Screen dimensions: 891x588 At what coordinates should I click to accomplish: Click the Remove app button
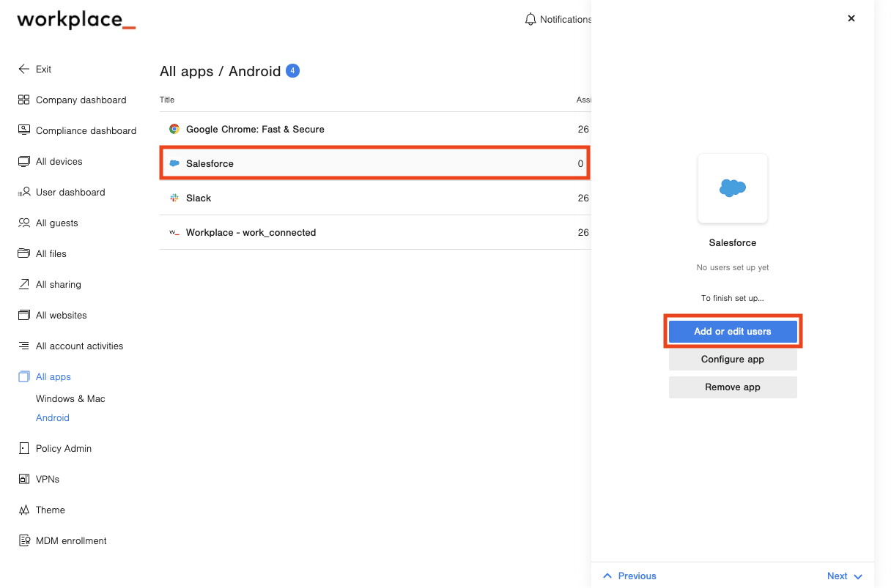tap(733, 387)
